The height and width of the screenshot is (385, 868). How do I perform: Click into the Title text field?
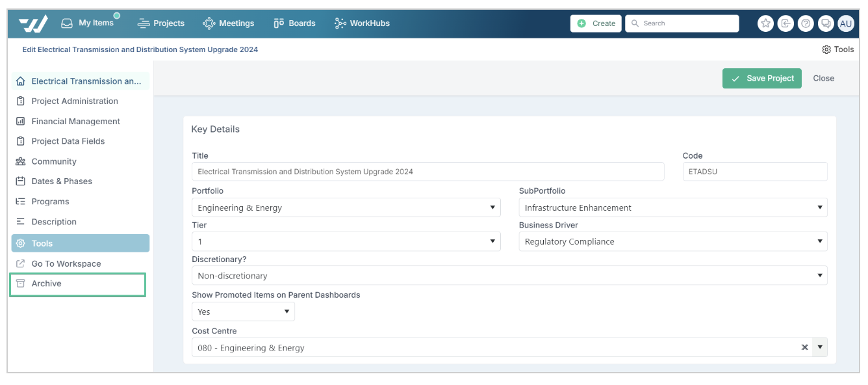point(428,172)
